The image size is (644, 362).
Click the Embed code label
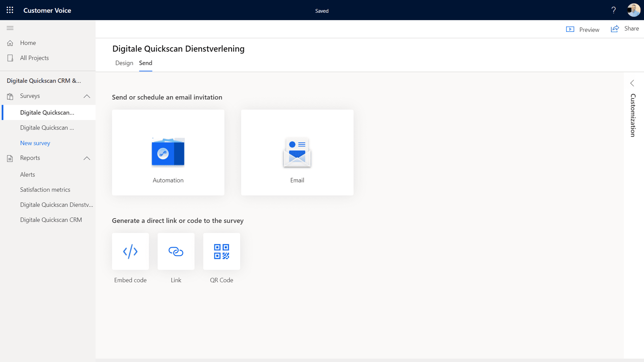click(x=131, y=280)
